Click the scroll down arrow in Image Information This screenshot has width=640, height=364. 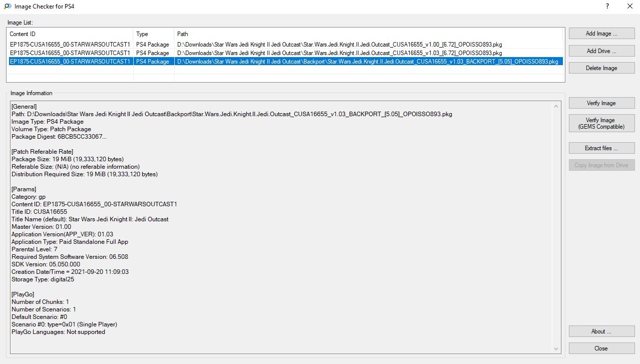tap(556, 348)
